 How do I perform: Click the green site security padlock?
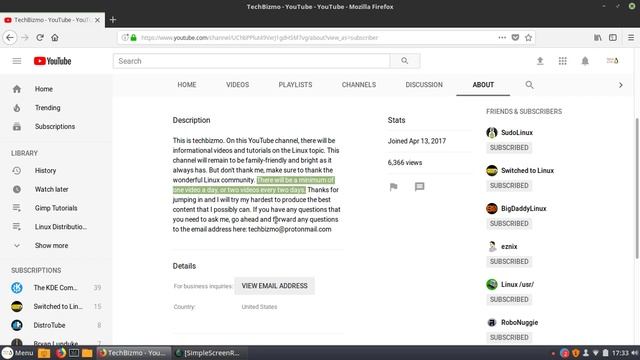pos(133,38)
